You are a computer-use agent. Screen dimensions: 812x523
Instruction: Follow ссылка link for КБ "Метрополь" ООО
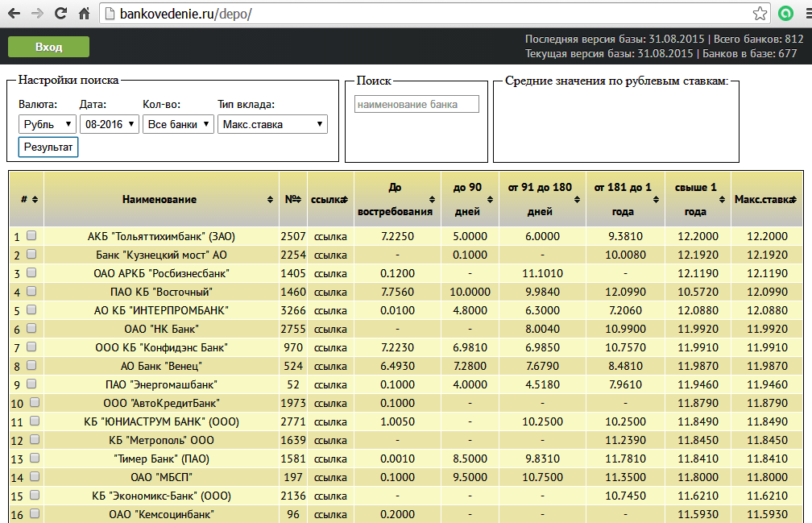tap(330, 441)
